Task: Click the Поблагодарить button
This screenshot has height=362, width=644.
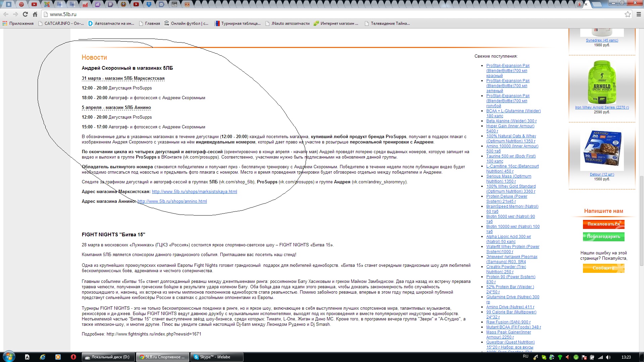Action: (603, 237)
